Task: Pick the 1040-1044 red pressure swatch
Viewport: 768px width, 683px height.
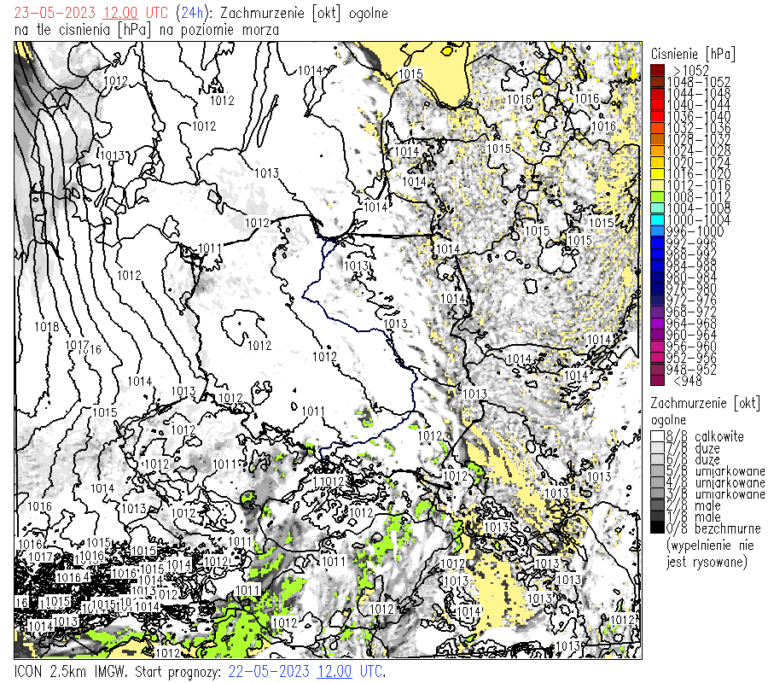Action: pos(657,104)
